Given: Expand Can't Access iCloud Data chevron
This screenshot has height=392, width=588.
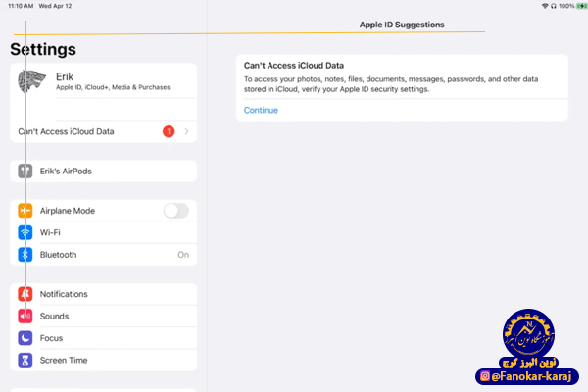Looking at the screenshot, I should (187, 131).
